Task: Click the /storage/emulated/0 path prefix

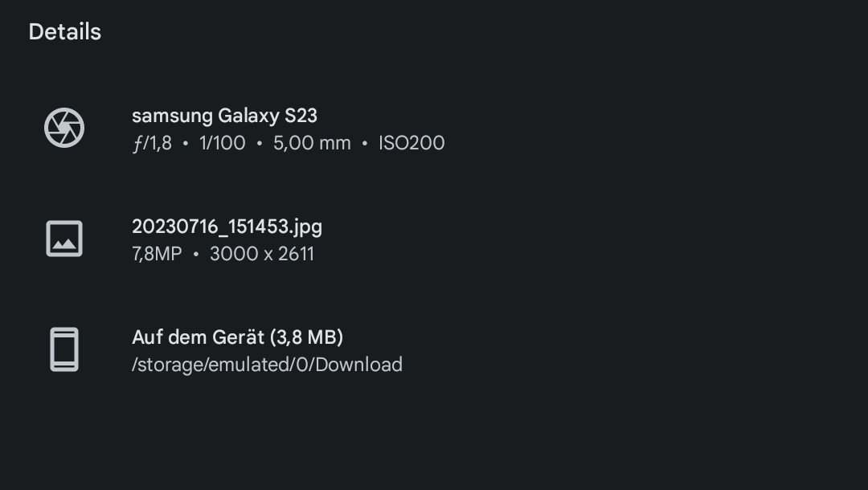Action: [220, 365]
